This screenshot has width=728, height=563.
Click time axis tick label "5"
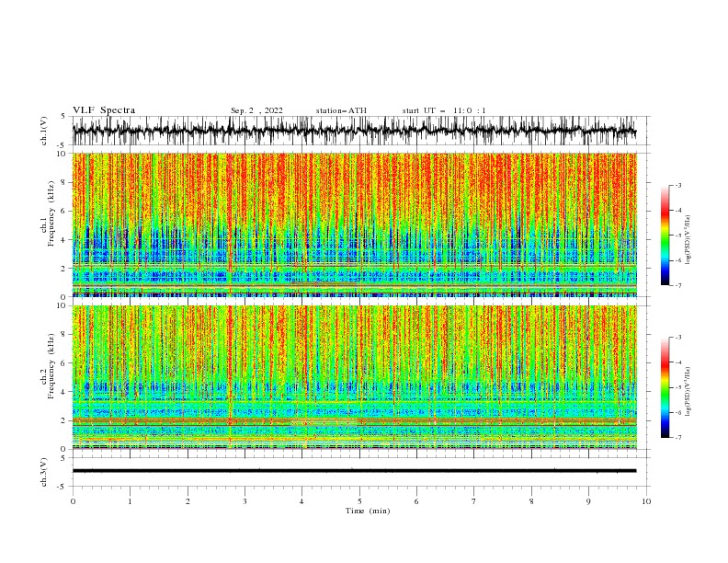coord(359,501)
